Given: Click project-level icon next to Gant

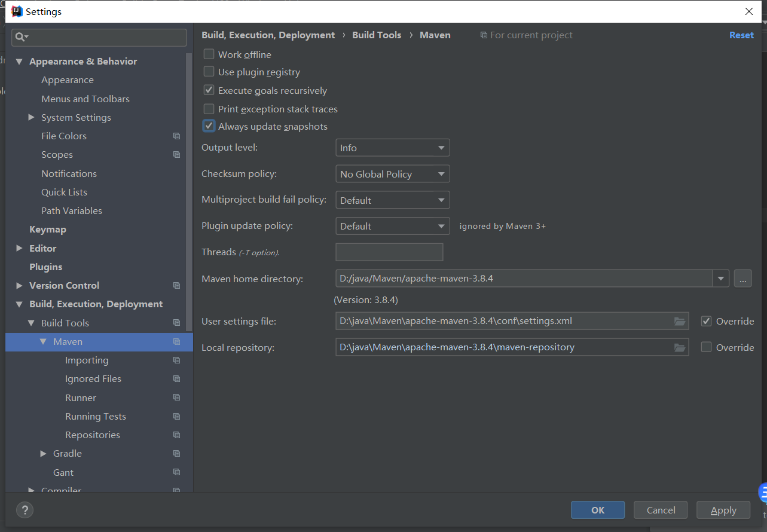Looking at the screenshot, I should [176, 472].
